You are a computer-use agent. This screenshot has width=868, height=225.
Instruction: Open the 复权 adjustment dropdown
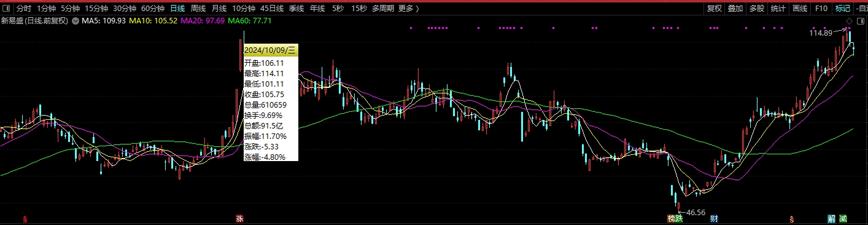click(714, 9)
